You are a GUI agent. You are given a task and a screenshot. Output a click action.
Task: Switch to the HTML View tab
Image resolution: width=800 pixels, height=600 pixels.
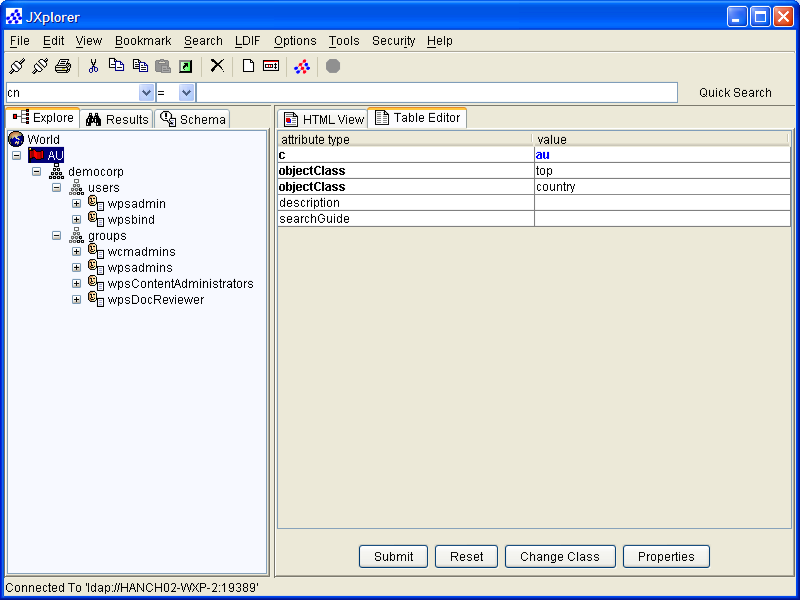point(322,117)
